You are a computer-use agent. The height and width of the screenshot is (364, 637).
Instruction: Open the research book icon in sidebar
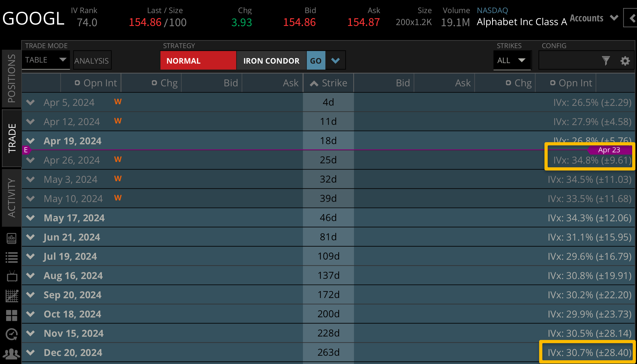tap(11, 238)
